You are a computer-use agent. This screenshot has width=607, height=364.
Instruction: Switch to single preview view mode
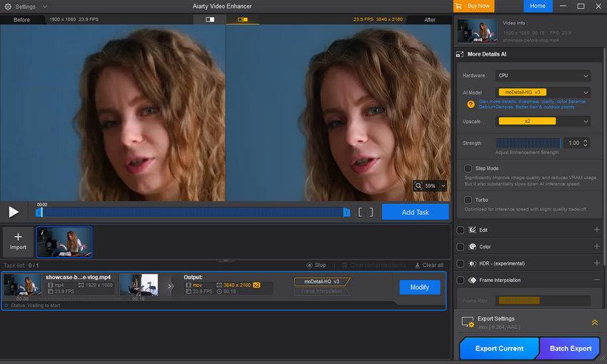(x=210, y=19)
